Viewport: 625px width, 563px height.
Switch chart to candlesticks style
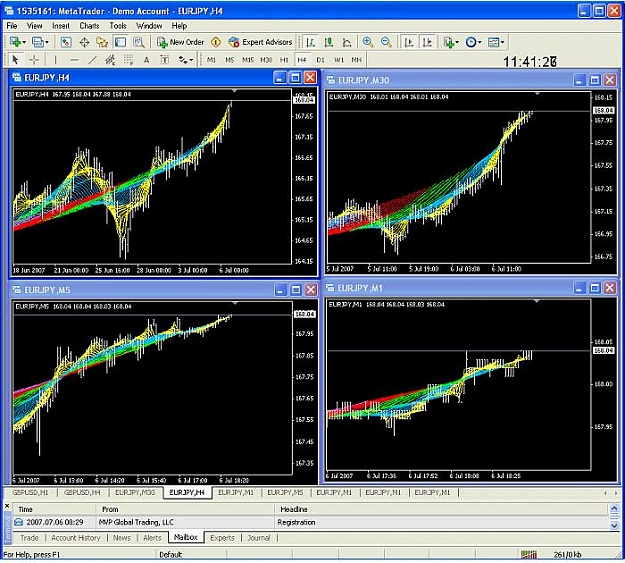329,42
